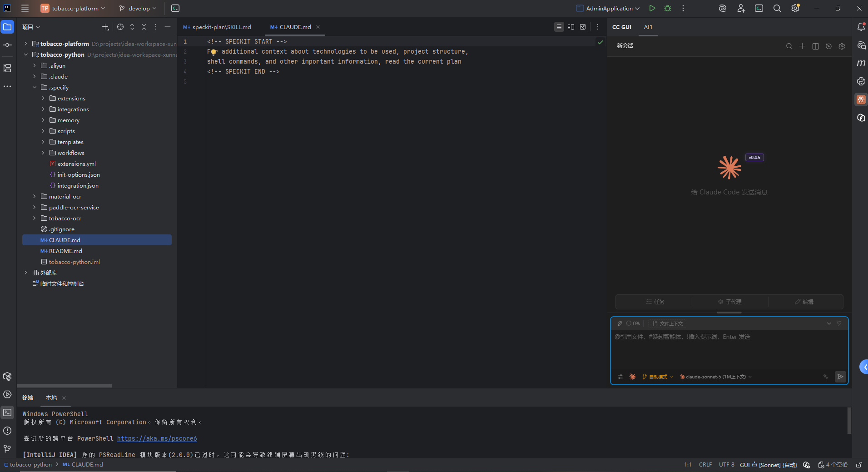Open the 子代理 sub-agent tab
This screenshot has height=472, width=868.
tap(729, 302)
